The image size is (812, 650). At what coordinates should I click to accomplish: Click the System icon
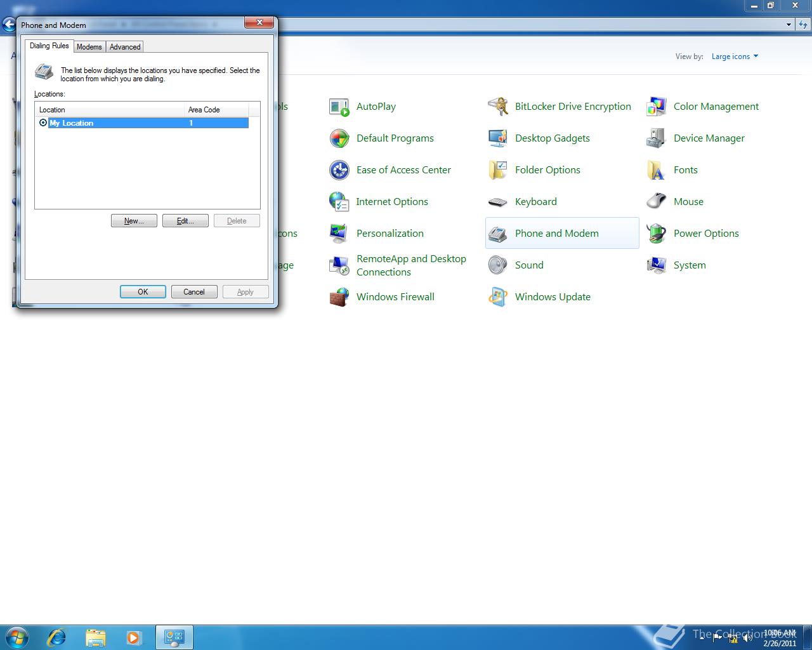pyautogui.click(x=657, y=265)
